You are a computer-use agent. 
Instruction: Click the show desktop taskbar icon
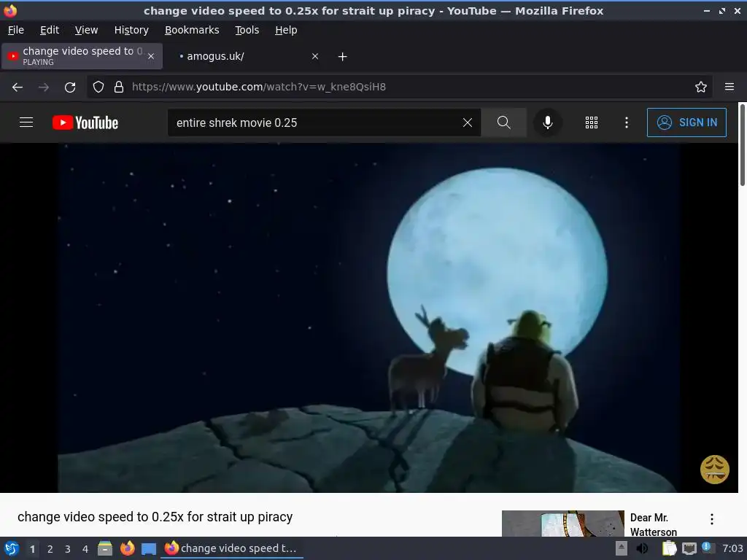click(x=149, y=548)
